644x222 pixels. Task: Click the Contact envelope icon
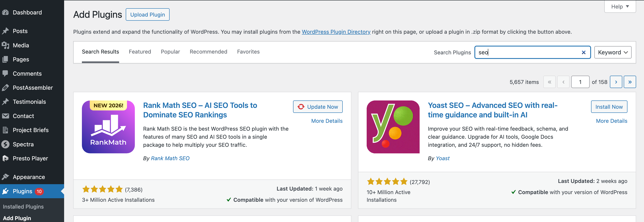point(6,116)
